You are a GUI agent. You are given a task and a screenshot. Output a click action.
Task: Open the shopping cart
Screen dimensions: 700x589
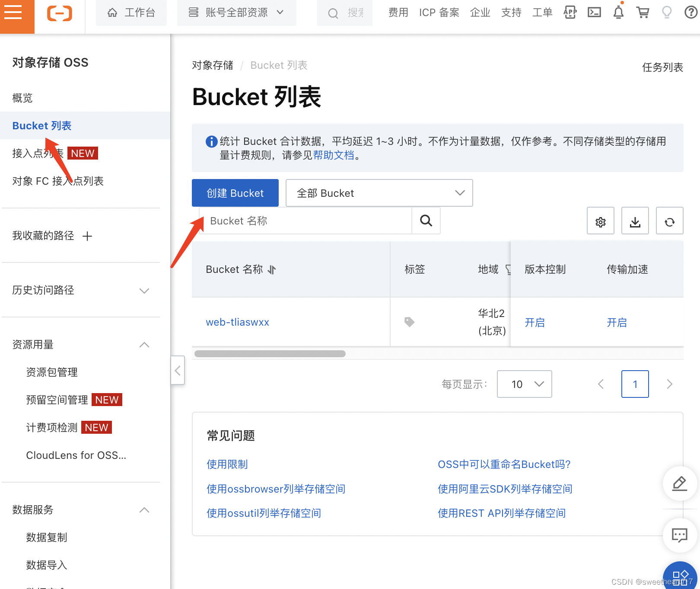point(643,13)
